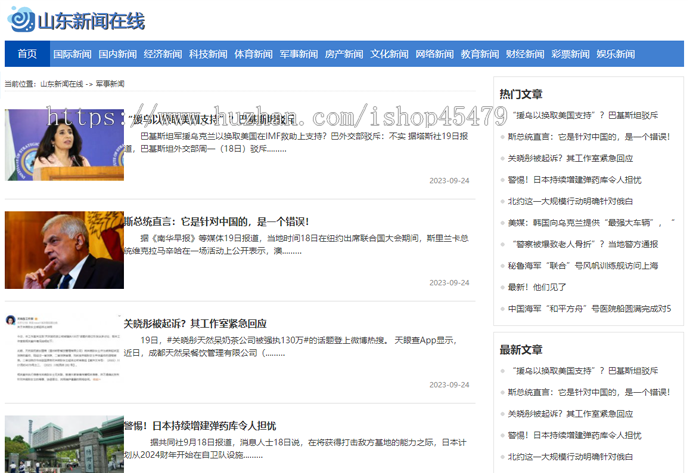This screenshot has width=689, height=473.
Task: Click date 2023-09-24 under 斯总统直言 article
Action: click(x=449, y=283)
